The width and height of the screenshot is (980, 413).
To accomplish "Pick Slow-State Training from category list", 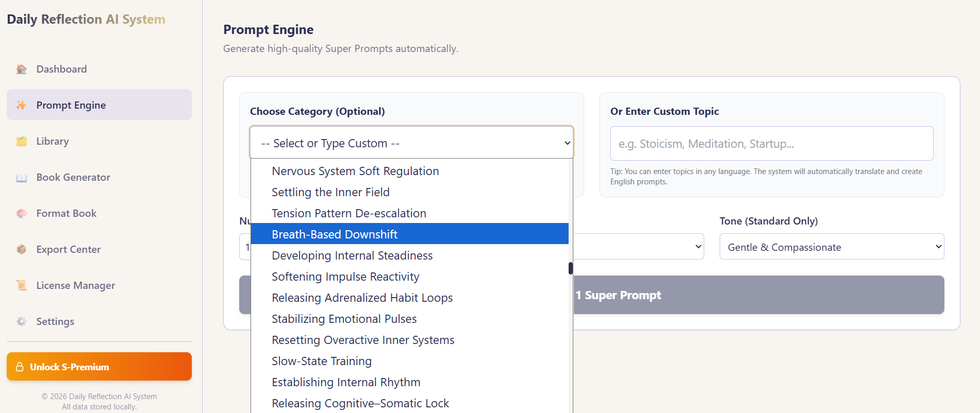I will 321,361.
